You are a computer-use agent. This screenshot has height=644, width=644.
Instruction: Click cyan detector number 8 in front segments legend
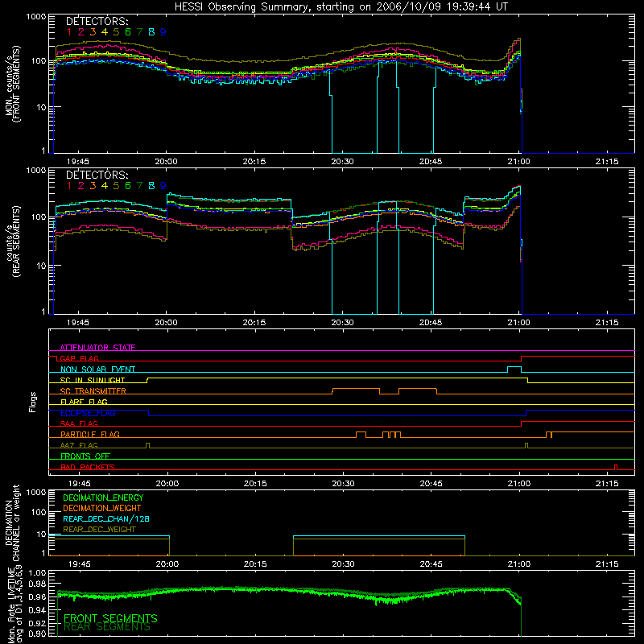click(151, 32)
